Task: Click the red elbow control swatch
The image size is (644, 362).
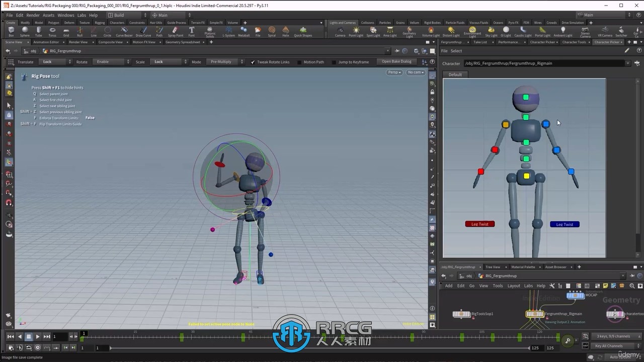Action: [x=495, y=150]
